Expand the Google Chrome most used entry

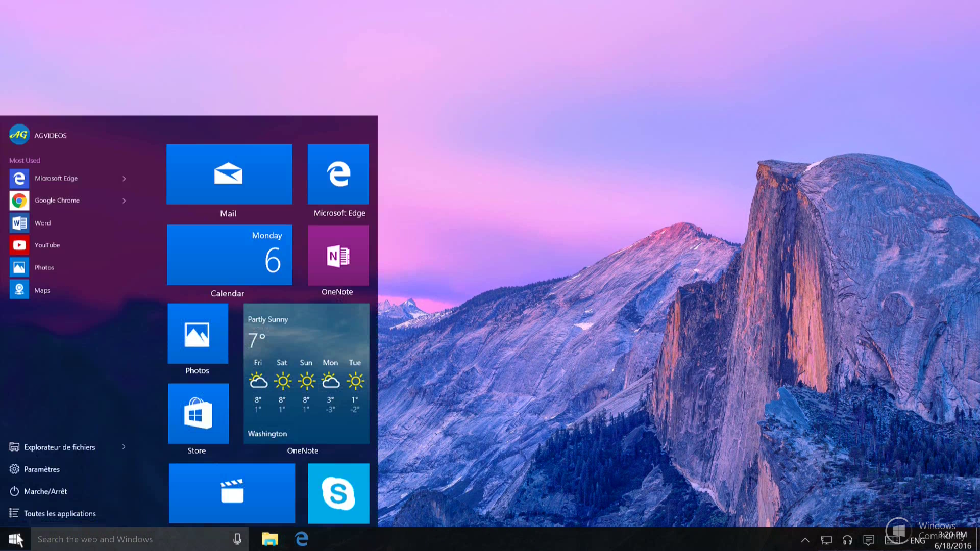(124, 200)
